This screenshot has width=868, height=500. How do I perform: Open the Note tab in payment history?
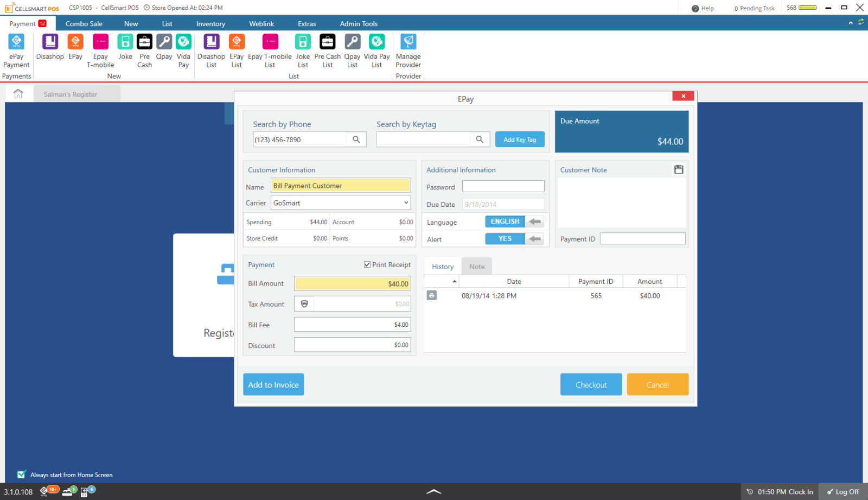476,266
